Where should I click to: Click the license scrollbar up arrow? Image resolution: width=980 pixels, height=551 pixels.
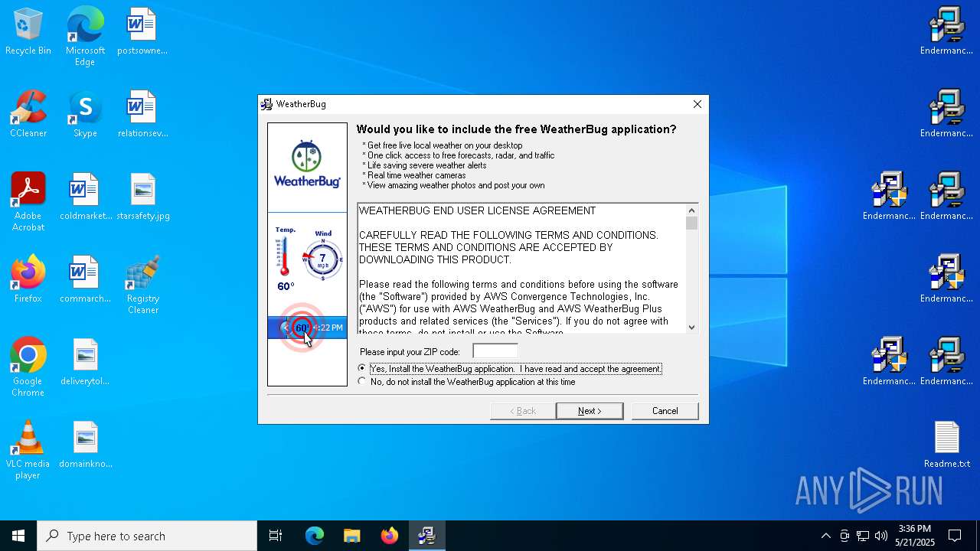(x=691, y=210)
